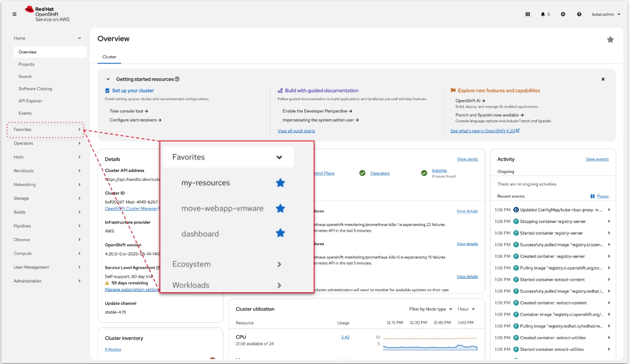This screenshot has width=630, height=364.
Task: Toggle the star beside move-webapp-vmware
Action: pos(280,208)
